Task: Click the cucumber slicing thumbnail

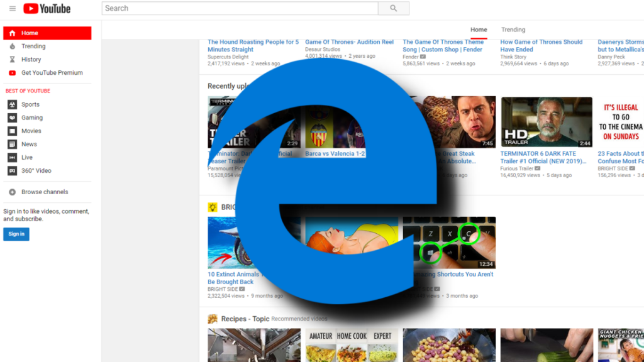Action: tap(547, 345)
